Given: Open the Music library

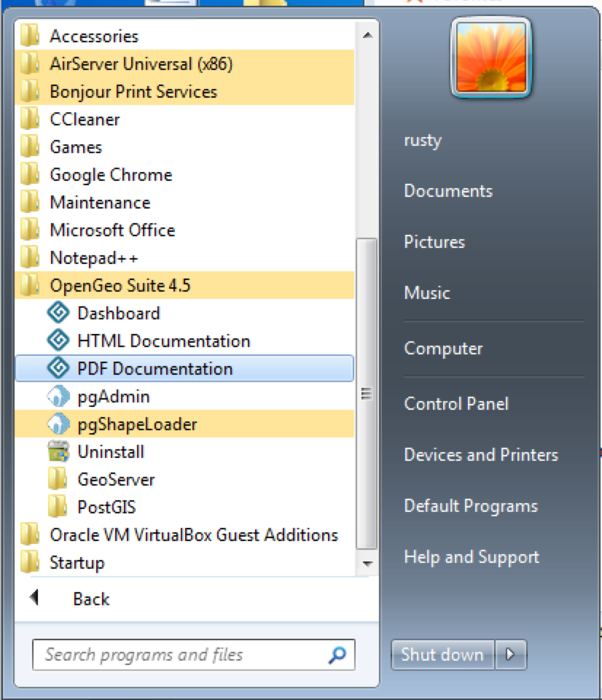Looking at the screenshot, I should (427, 293).
